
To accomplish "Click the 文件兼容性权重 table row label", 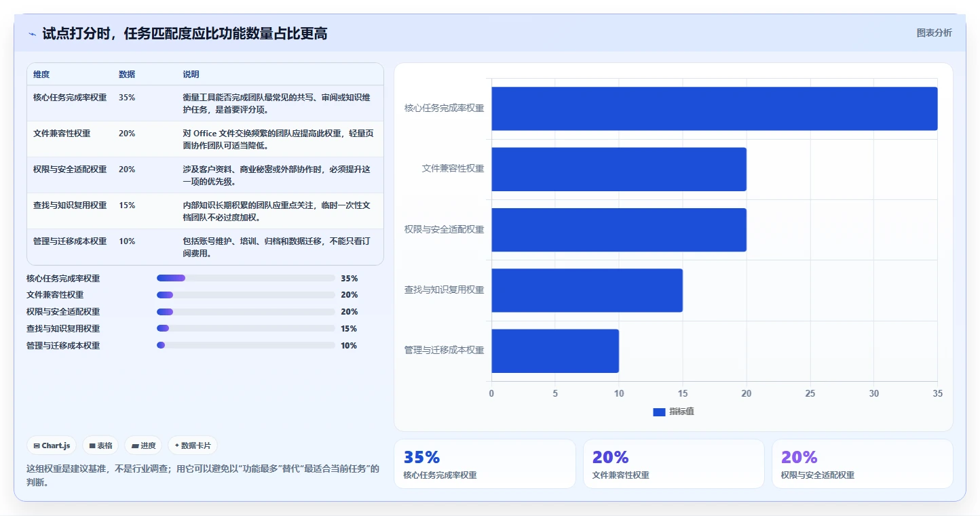I will (62, 134).
